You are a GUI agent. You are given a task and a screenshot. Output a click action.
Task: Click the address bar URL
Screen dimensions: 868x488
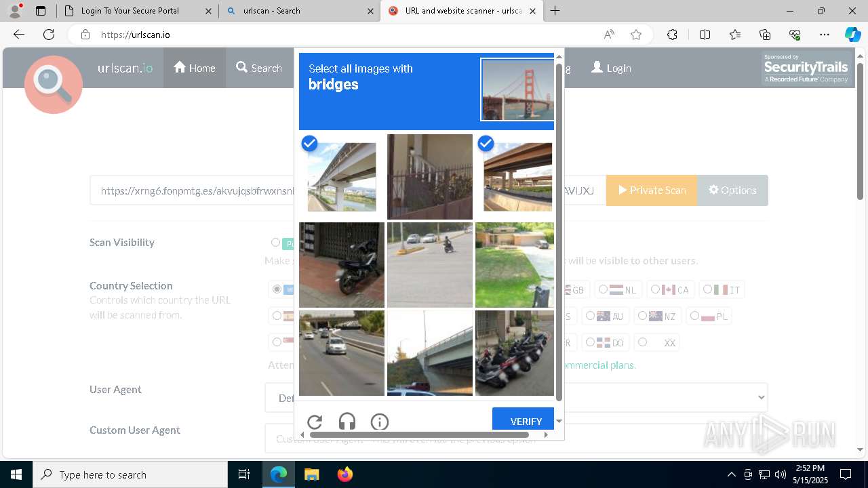point(136,35)
